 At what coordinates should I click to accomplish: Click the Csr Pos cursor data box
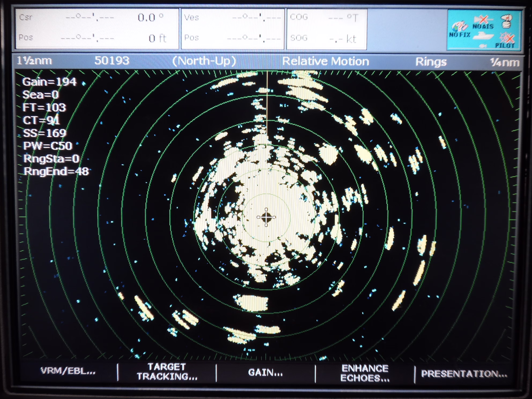pos(97,28)
